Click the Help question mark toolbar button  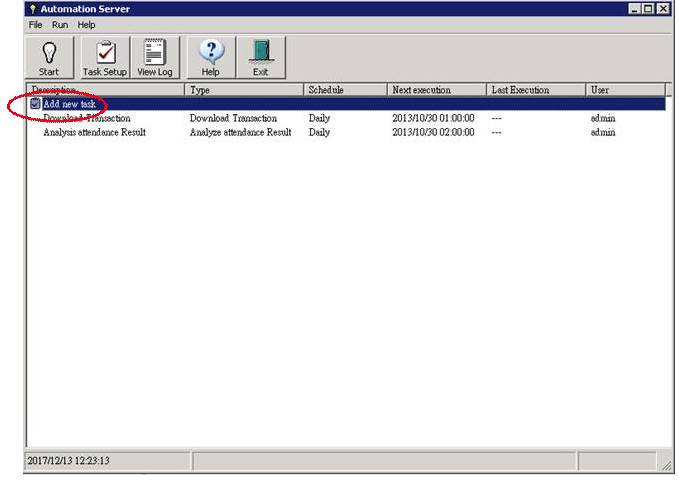click(x=211, y=58)
